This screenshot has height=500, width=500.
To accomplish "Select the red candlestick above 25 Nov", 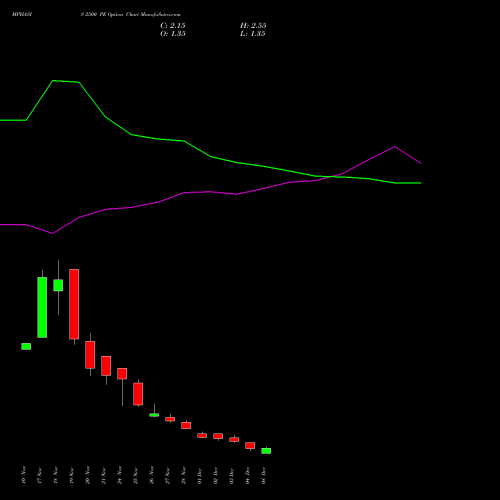I will [138, 394].
